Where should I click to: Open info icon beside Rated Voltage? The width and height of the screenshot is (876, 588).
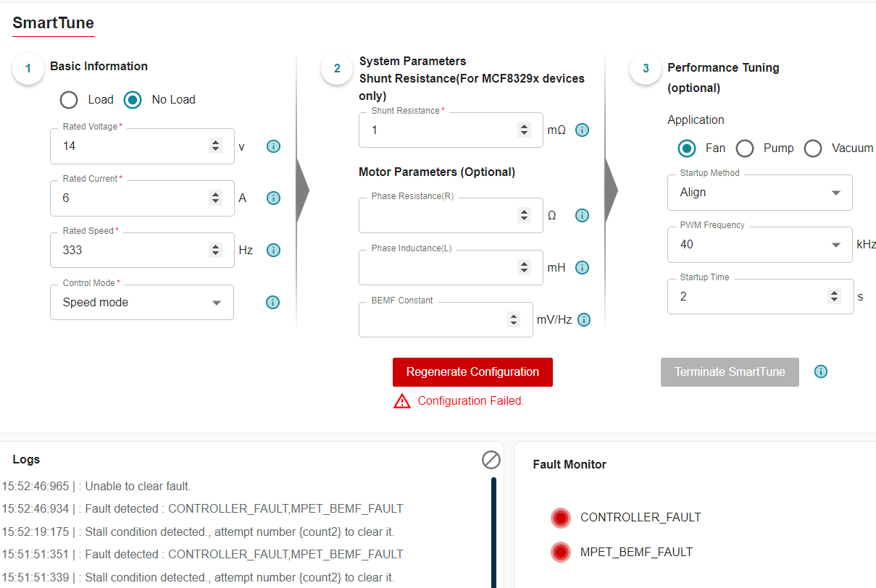click(x=273, y=146)
